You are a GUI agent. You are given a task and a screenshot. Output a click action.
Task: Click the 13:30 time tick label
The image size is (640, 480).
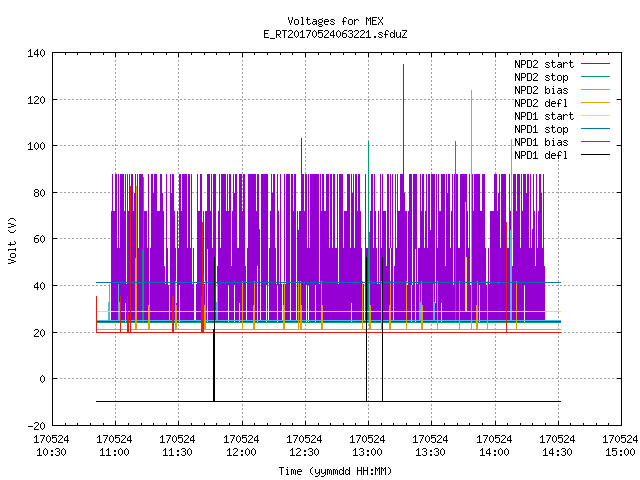pos(430,452)
